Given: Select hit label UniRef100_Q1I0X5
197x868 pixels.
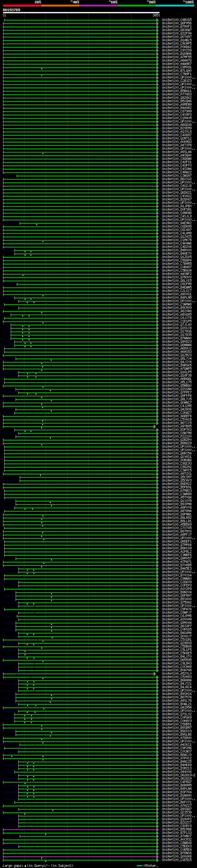Looking at the screenshot, I should pyautogui.click(x=177, y=501).
